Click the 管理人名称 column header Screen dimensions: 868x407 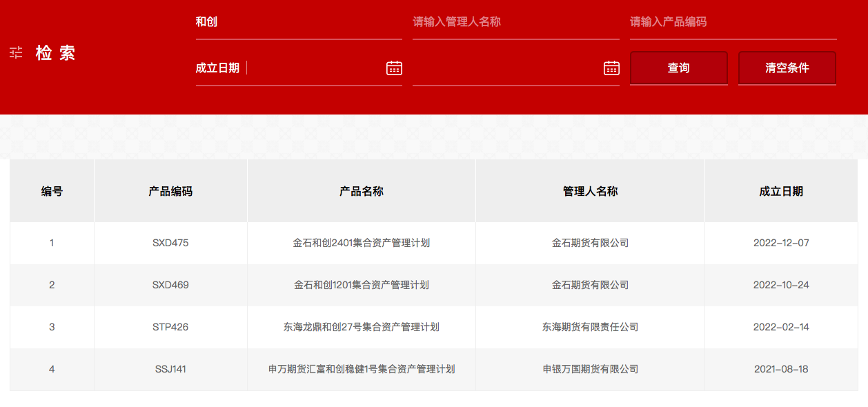591,191
